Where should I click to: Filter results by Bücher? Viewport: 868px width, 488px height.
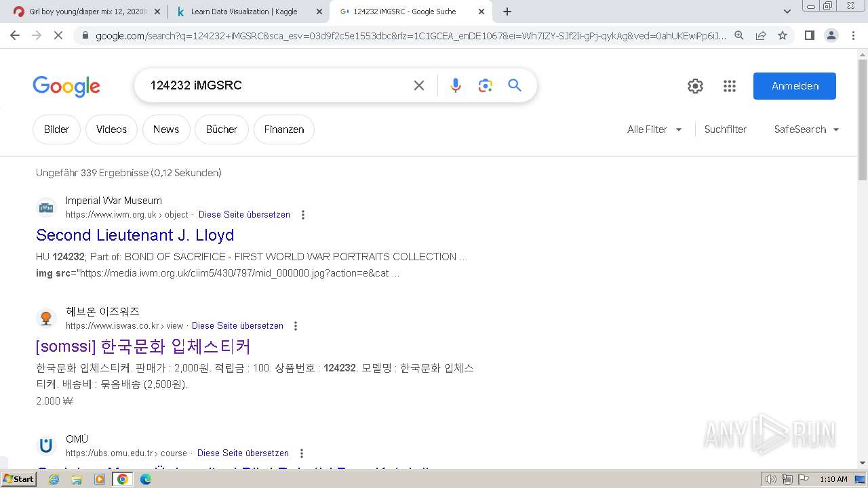222,129
